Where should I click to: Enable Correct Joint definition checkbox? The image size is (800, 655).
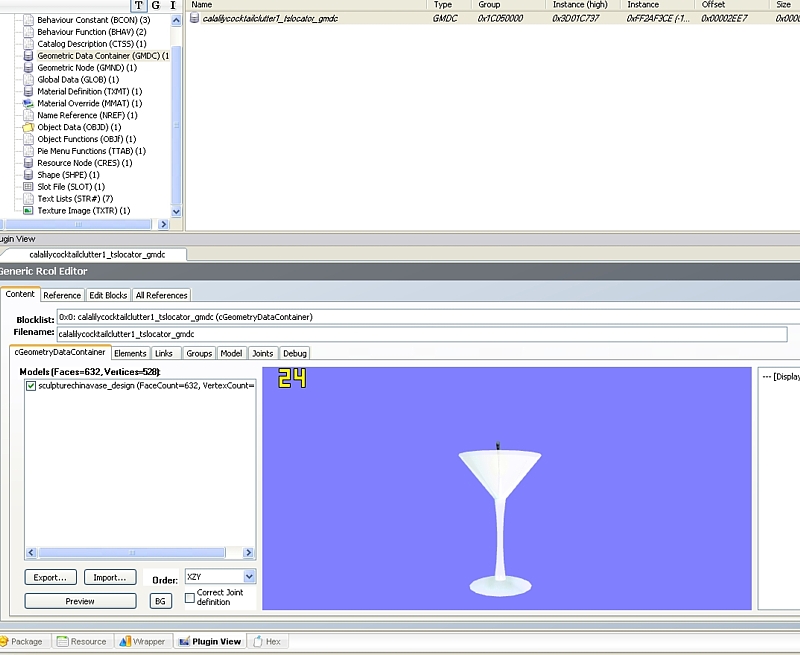click(x=190, y=597)
